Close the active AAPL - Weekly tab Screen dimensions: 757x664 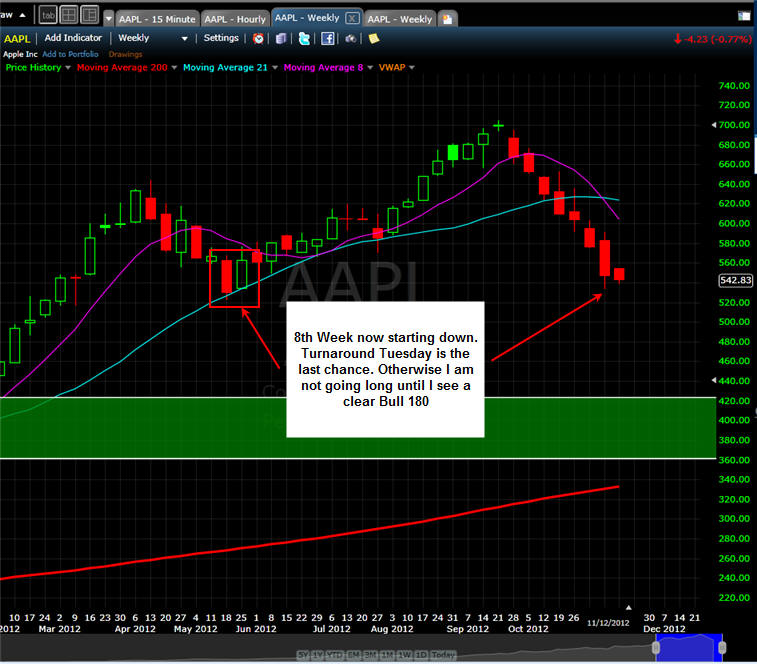352,18
